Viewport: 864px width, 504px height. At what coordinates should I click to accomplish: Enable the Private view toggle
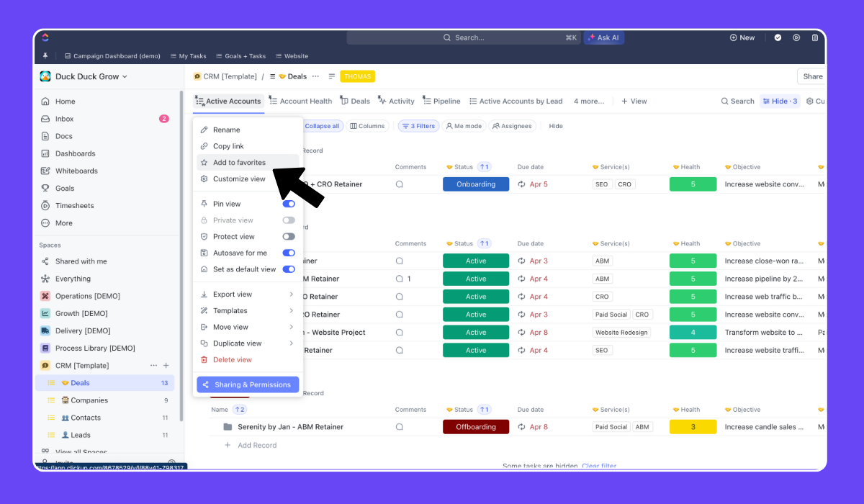coord(289,220)
